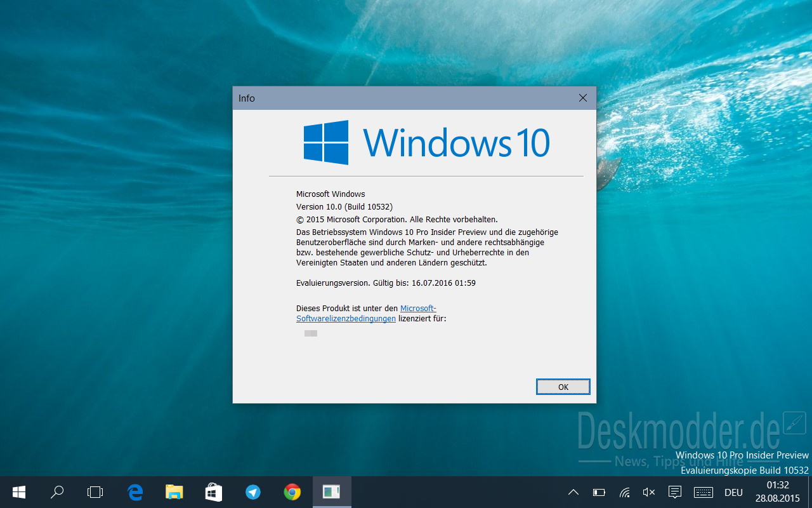Click the muted volume tray icon
812x508 pixels.
click(649, 492)
